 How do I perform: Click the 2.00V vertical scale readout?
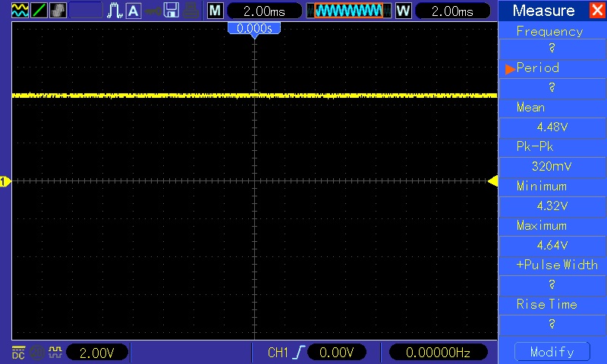click(x=97, y=353)
